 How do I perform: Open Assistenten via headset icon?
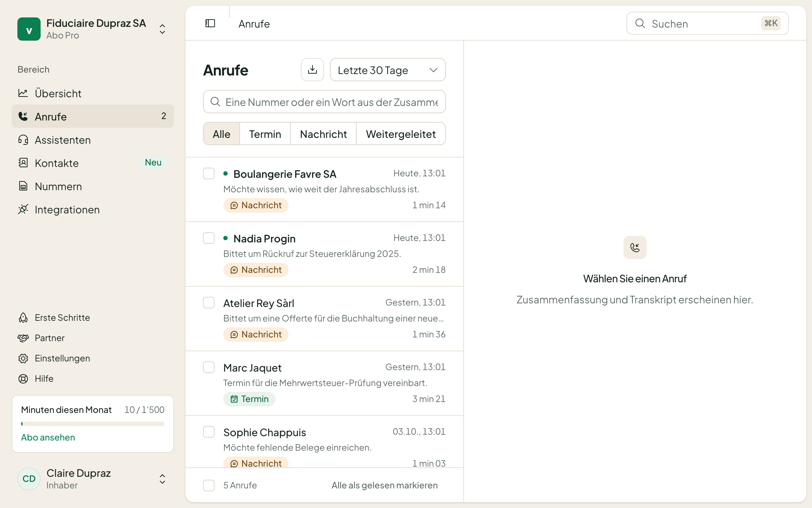coord(23,140)
